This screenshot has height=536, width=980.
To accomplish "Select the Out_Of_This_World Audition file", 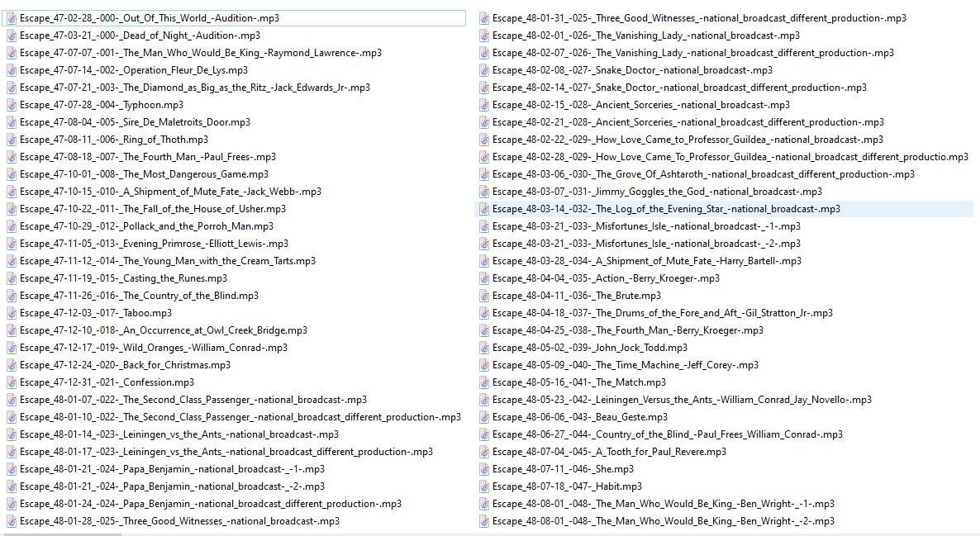I will pyautogui.click(x=149, y=18).
